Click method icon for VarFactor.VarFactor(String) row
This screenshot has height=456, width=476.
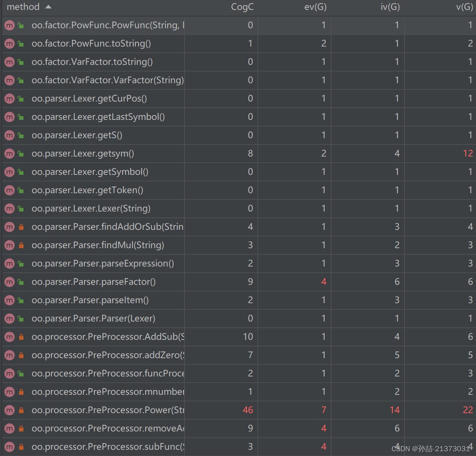(x=10, y=80)
